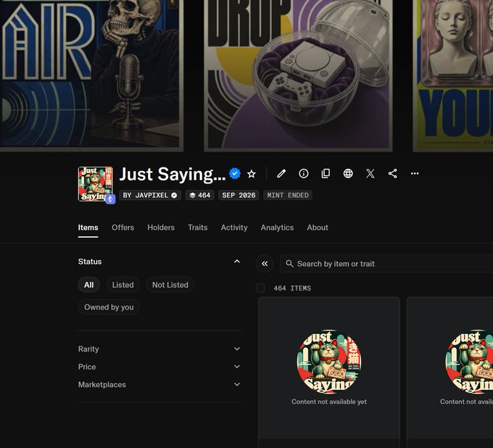Favorite the collection with the star icon

[x=252, y=174]
